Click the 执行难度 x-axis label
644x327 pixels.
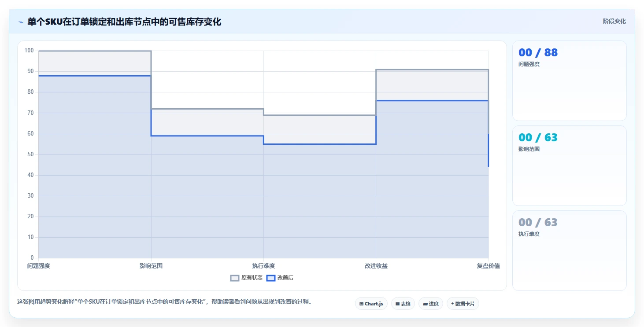(263, 266)
